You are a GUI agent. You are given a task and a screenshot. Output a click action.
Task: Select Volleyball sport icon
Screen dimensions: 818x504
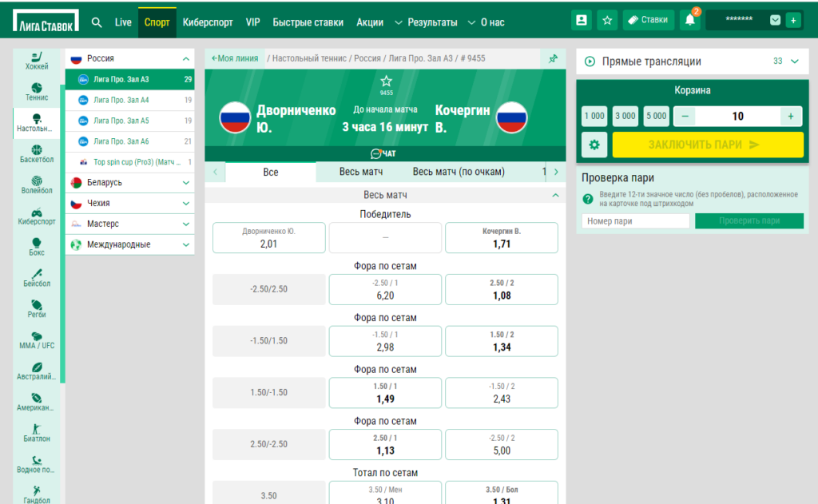pos(37,185)
